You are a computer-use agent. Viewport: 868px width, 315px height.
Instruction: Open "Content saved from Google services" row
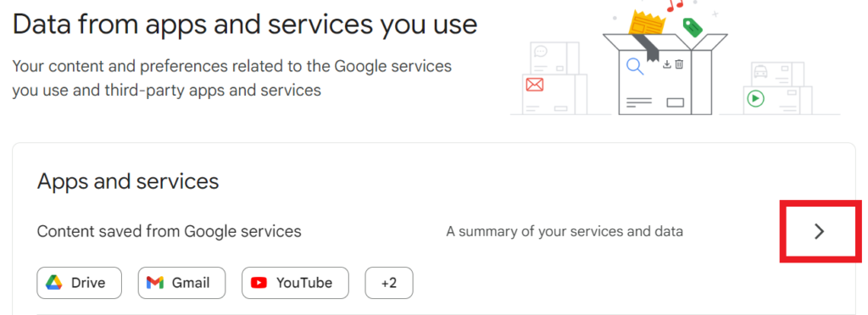tap(433, 231)
